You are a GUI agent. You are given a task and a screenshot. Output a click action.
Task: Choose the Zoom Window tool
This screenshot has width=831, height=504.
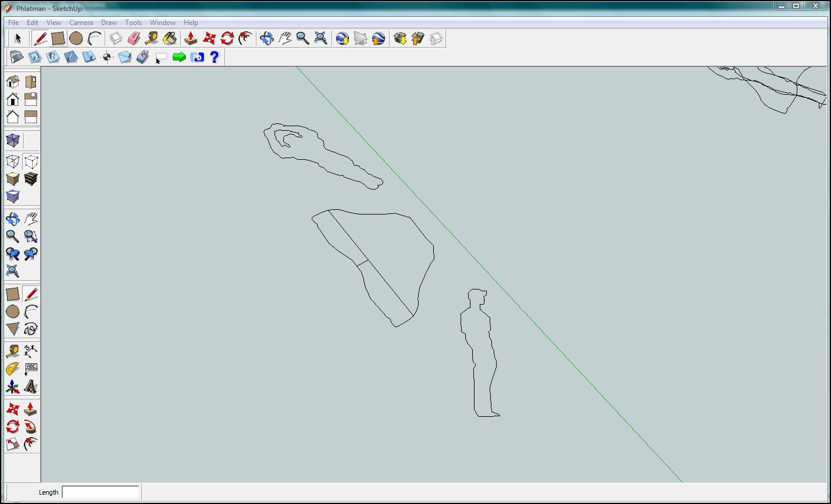31,236
